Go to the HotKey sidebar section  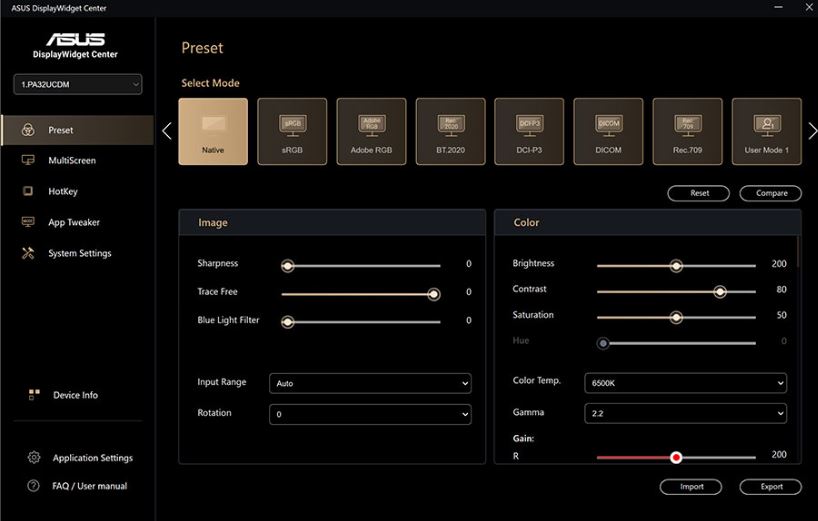(x=62, y=192)
